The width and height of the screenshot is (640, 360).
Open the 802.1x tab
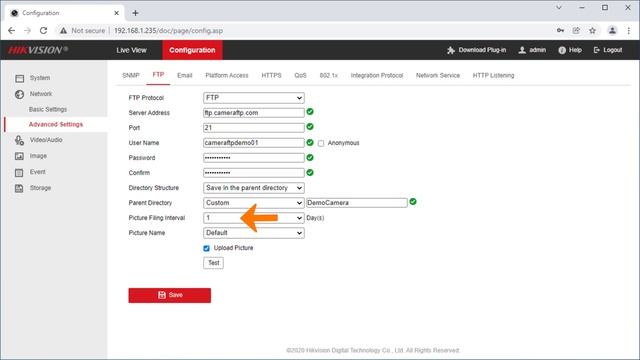click(x=329, y=76)
